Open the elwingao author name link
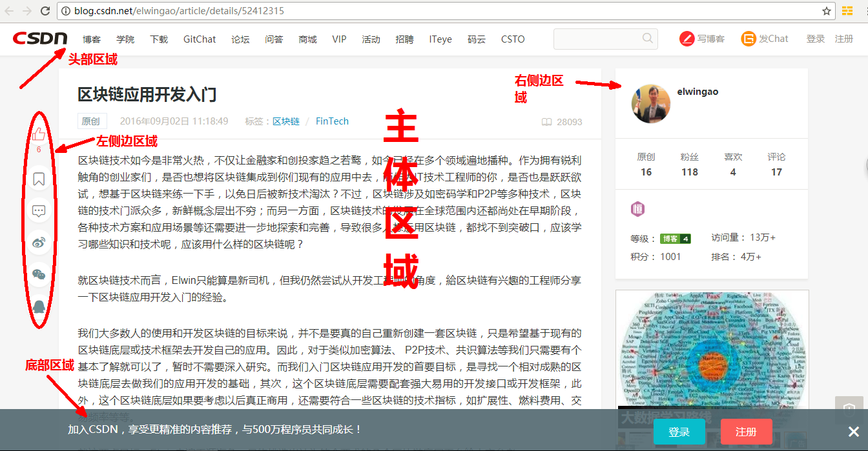The image size is (868, 451). tap(697, 92)
